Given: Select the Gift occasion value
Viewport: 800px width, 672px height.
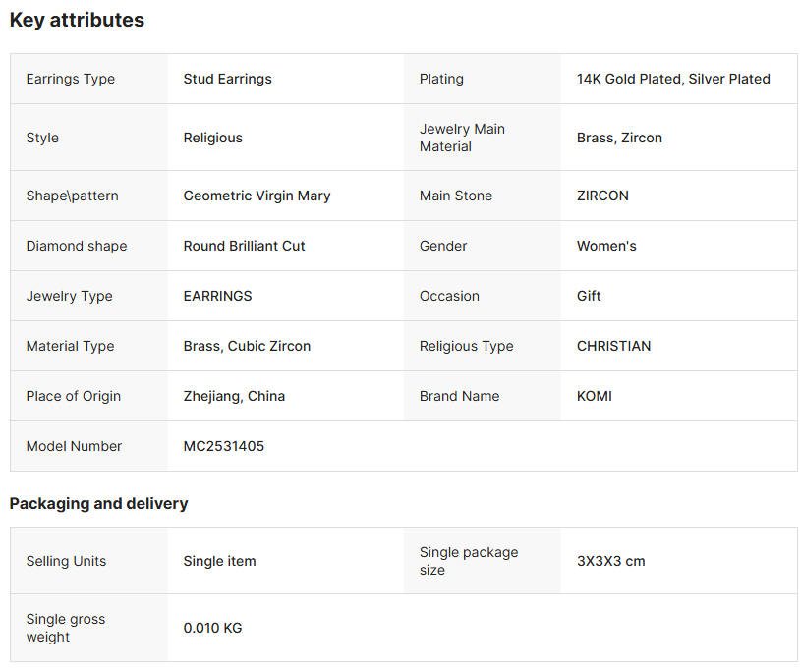Looking at the screenshot, I should click(x=589, y=296).
